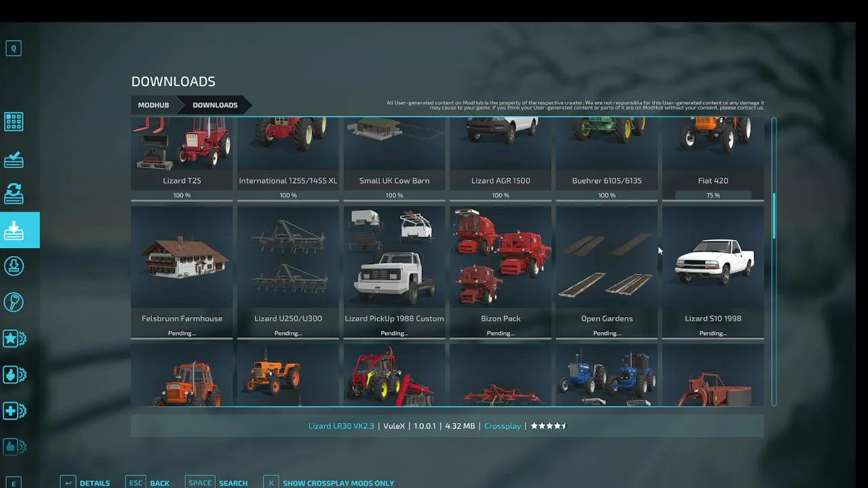Open the mod updates icon with circular arrows

14,194
